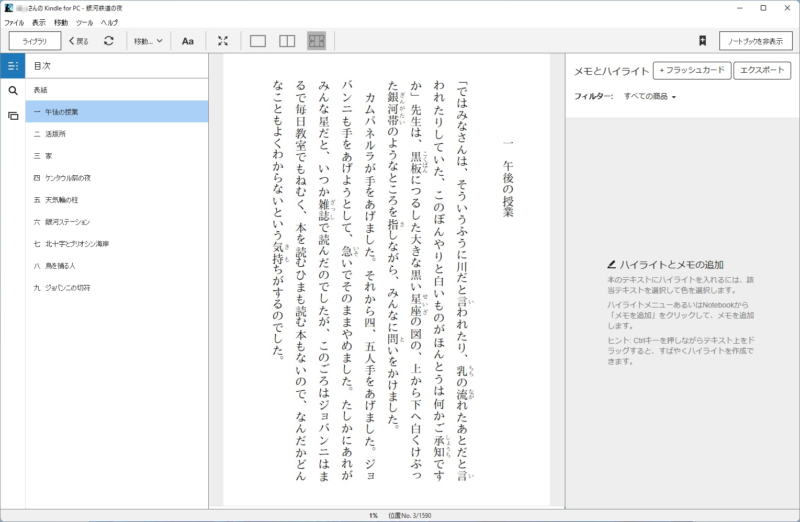The height and width of the screenshot is (522, 800).
Task: Open the 移動 menu in menu bar
Action: pos(61,23)
